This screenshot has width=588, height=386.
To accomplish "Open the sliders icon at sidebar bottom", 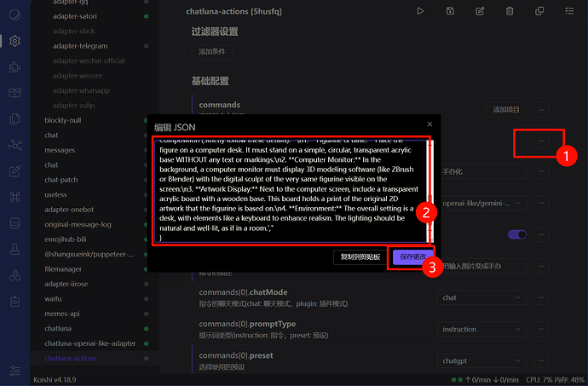I will pos(14,371).
